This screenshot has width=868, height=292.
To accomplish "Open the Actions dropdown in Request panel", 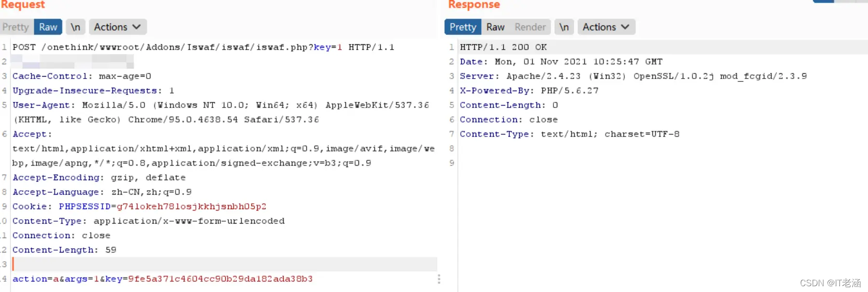I will [117, 27].
